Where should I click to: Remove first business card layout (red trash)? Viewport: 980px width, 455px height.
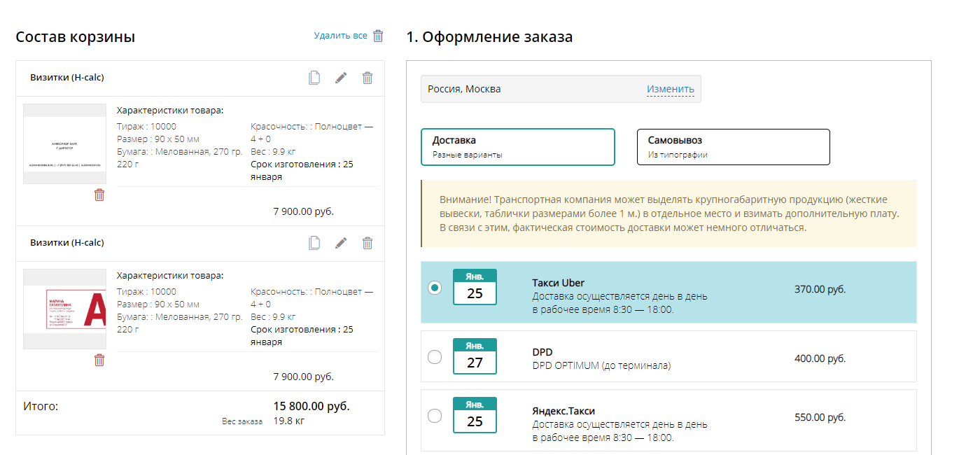coord(99,195)
